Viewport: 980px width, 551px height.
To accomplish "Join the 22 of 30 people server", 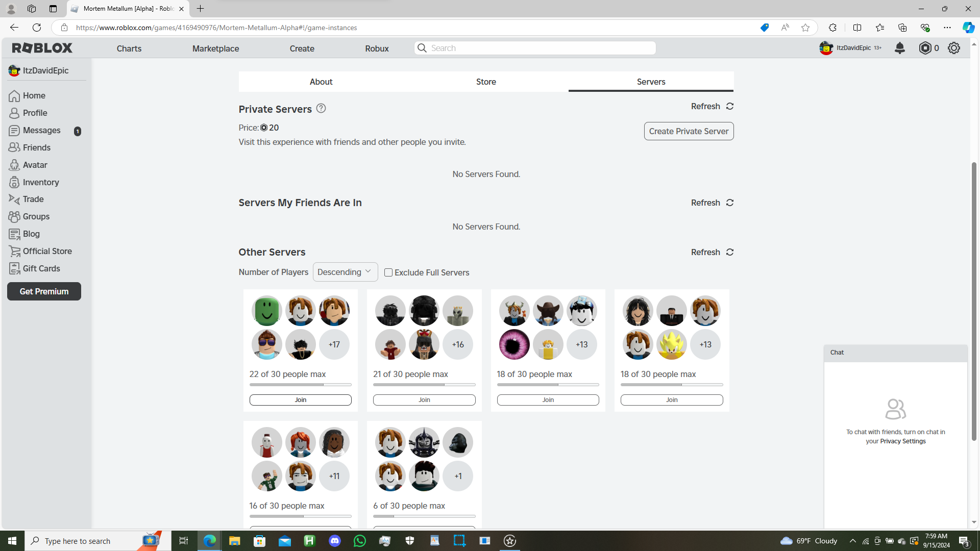I will click(x=300, y=400).
